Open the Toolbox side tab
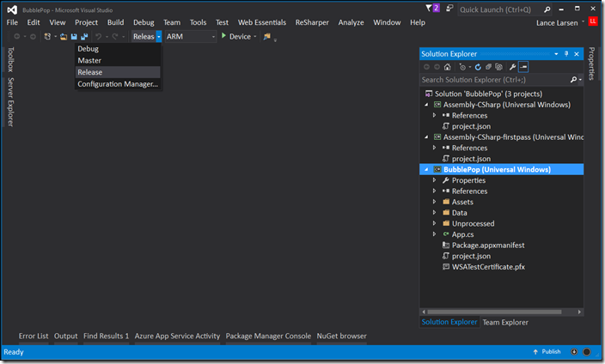The width and height of the screenshot is (605, 364). pos(11,59)
